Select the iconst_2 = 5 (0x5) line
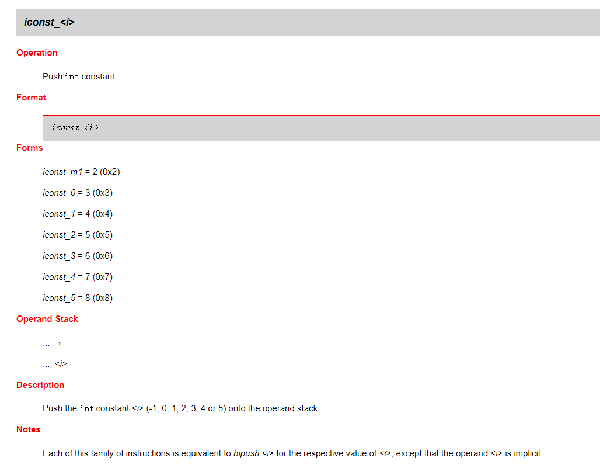Viewport: 600px width, 475px height. coord(77,235)
